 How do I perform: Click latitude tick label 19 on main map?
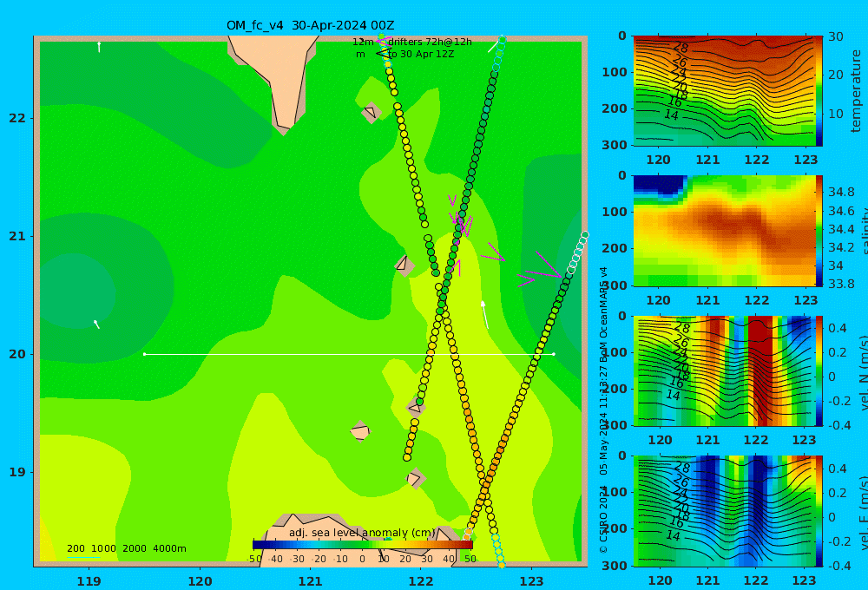(17, 472)
